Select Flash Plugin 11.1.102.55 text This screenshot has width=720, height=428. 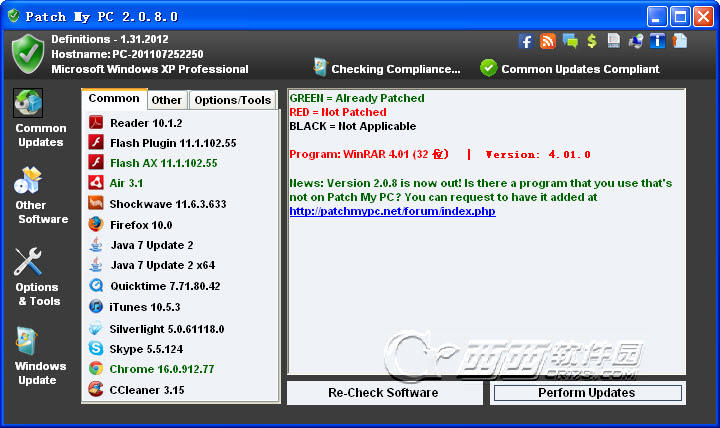173,143
